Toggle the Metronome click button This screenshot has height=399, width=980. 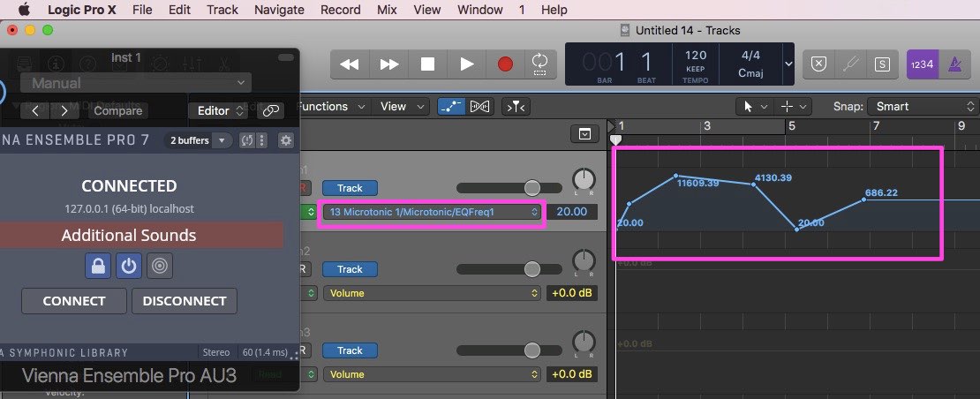pos(954,64)
